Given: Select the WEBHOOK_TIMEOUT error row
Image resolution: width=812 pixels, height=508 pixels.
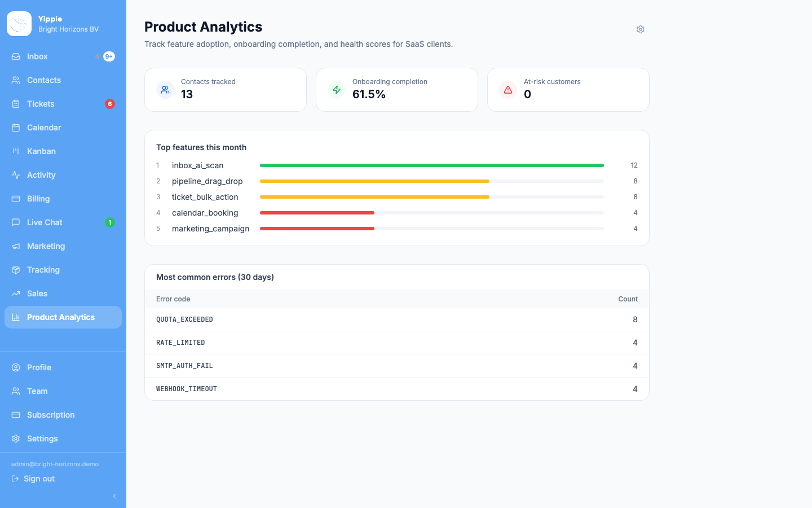Looking at the screenshot, I should click(x=397, y=389).
